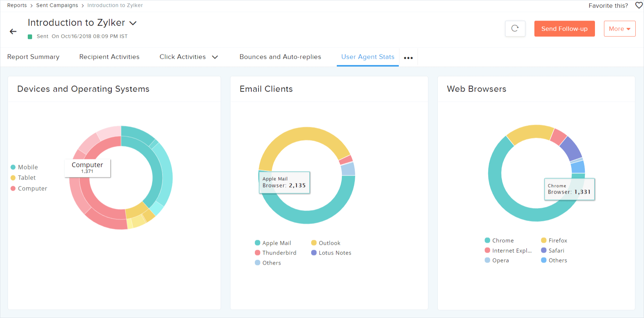Image resolution: width=644 pixels, height=318 pixels.
Task: Click the back arrow icon
Action: point(13,32)
